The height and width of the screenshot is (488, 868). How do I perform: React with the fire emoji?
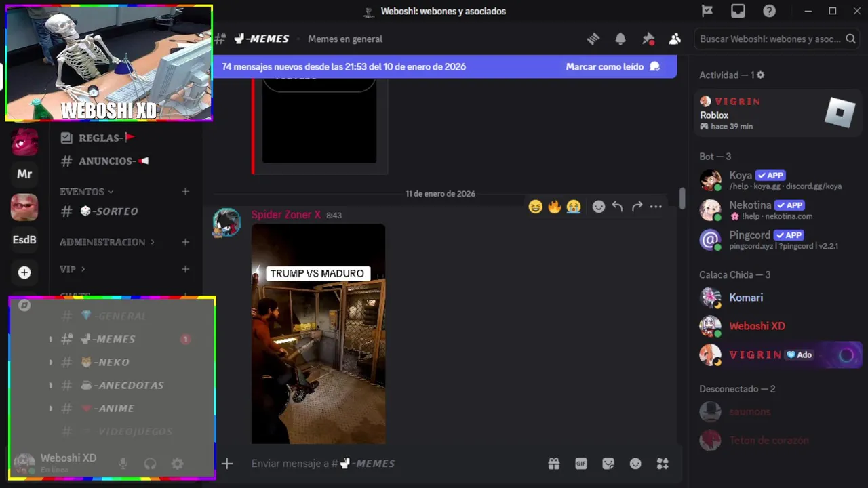point(555,207)
